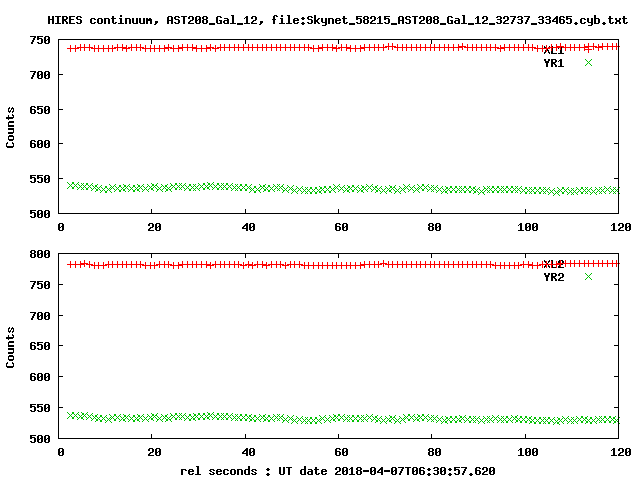Click the 0 x-axis tick under upper plot

pyautogui.click(x=61, y=227)
